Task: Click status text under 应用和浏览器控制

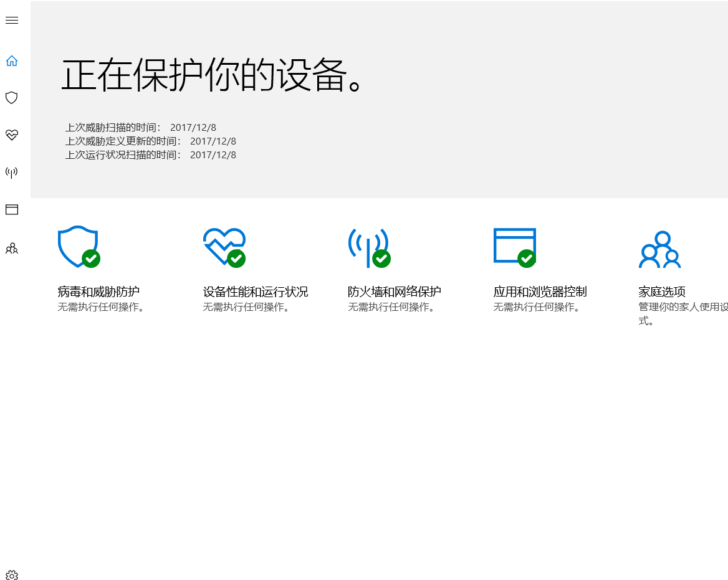Action: click(537, 307)
